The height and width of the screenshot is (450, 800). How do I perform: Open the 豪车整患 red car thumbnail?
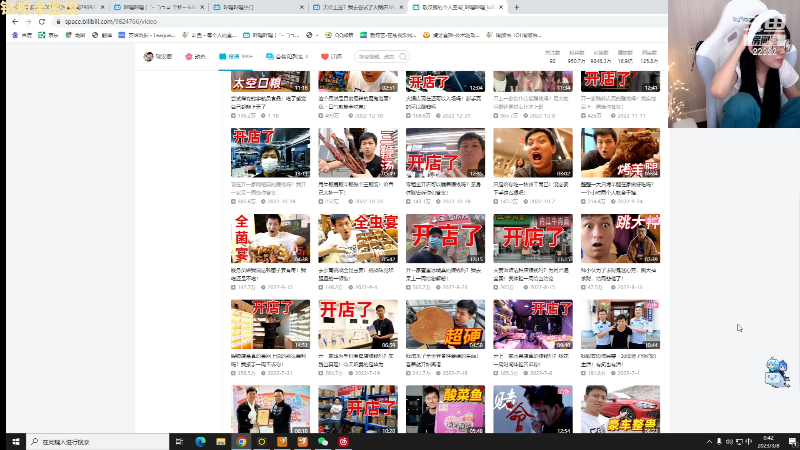click(x=620, y=409)
